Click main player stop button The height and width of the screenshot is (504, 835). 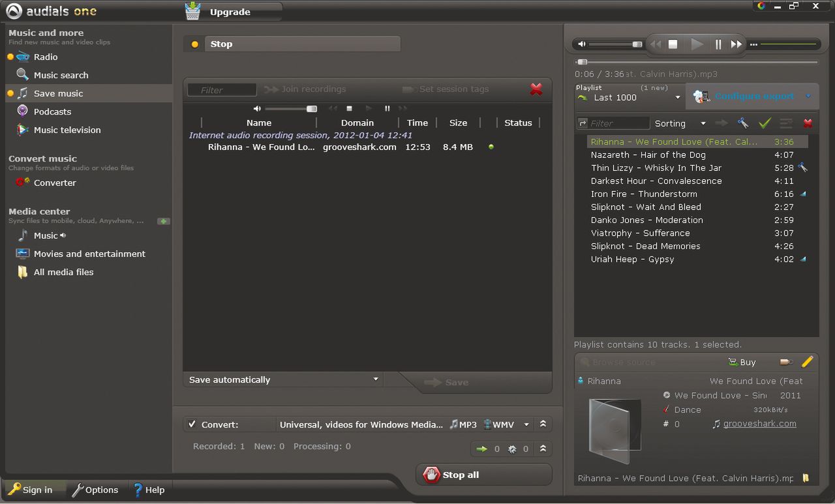(673, 44)
